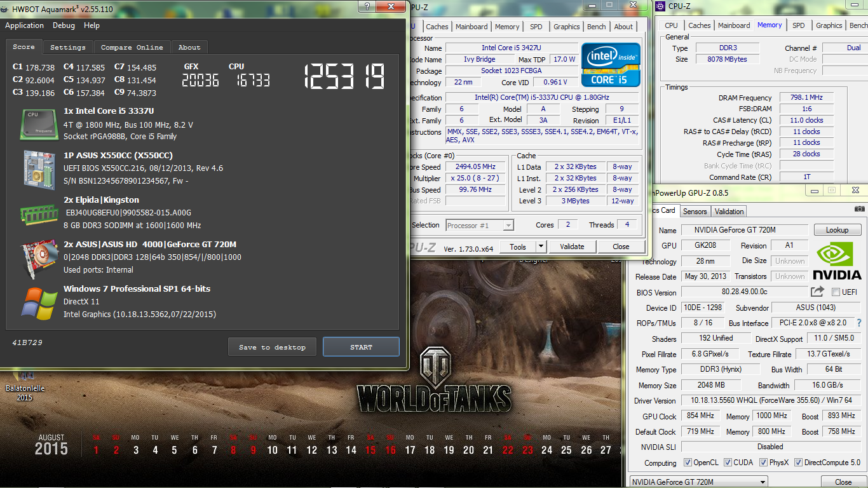
Task: Open the GPU selector dropdown in GPU-Z
Action: [x=699, y=482]
